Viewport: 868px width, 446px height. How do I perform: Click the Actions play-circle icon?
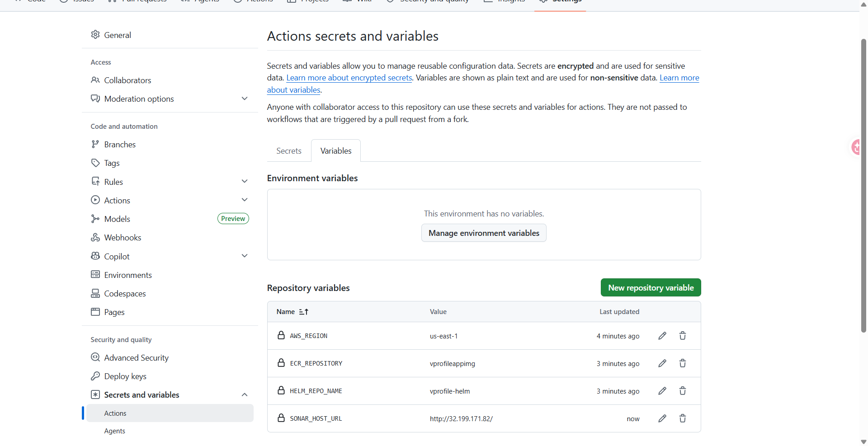point(95,200)
